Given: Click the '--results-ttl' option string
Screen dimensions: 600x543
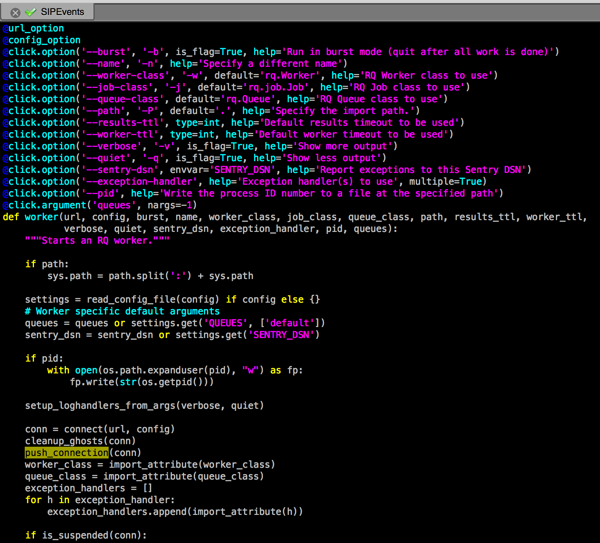Looking at the screenshot, I should pyautogui.click(x=123, y=123).
